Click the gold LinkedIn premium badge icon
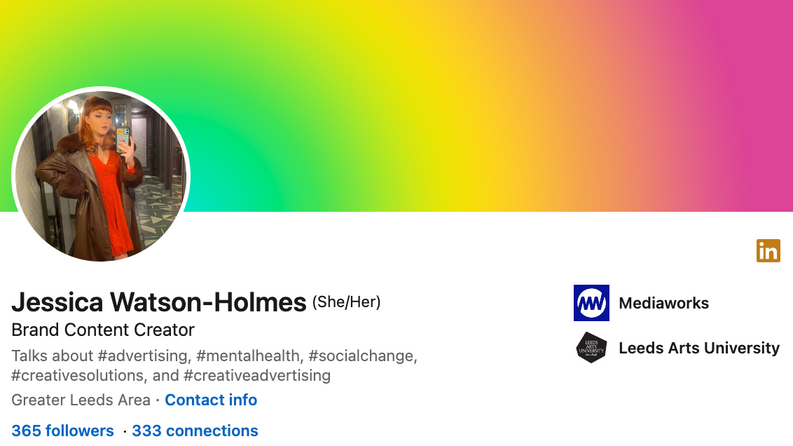This screenshot has height=446, width=793. pyautogui.click(x=768, y=251)
